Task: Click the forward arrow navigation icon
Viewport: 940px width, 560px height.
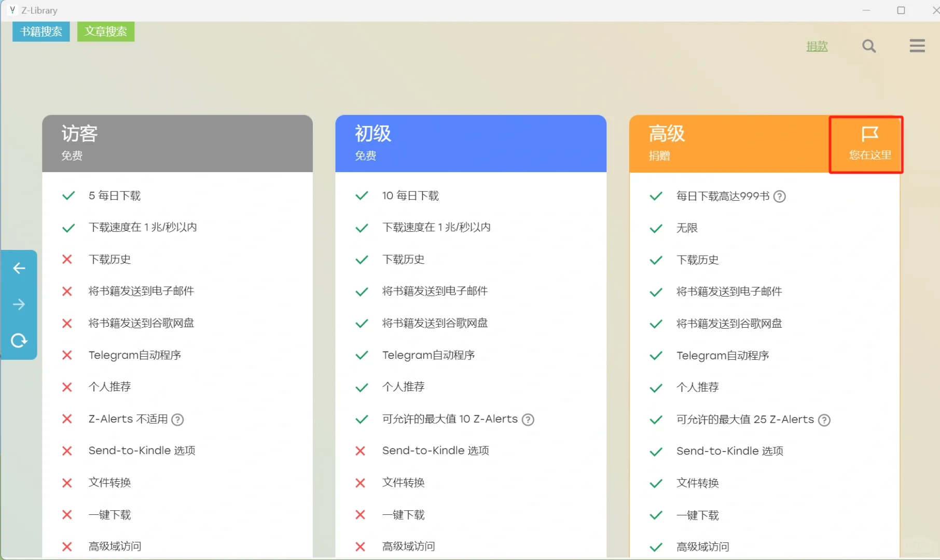Action: pos(19,304)
